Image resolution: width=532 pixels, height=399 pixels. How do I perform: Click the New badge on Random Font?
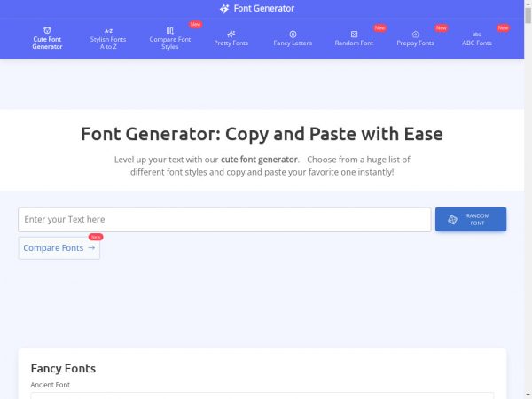pyautogui.click(x=380, y=27)
